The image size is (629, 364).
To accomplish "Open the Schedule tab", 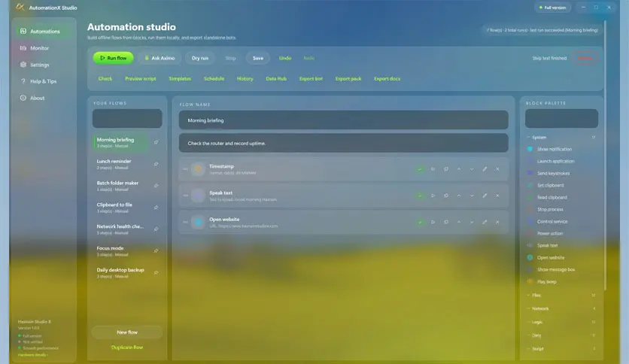I will pyautogui.click(x=214, y=78).
